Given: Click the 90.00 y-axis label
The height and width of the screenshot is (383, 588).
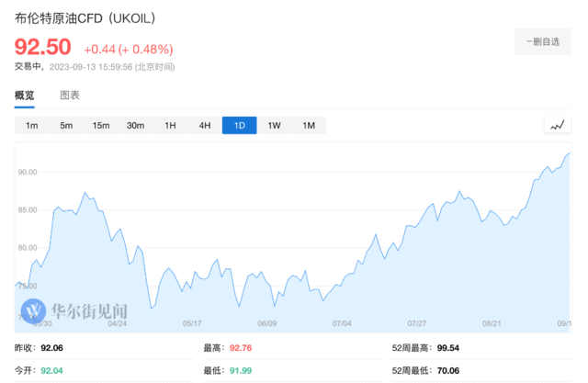Looking at the screenshot, I should (x=28, y=172).
